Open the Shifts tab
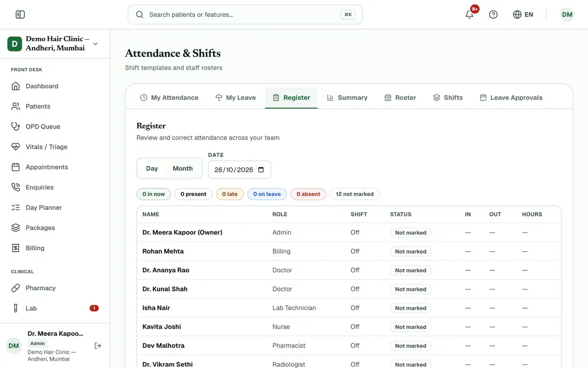This screenshot has width=588, height=368. [448, 98]
